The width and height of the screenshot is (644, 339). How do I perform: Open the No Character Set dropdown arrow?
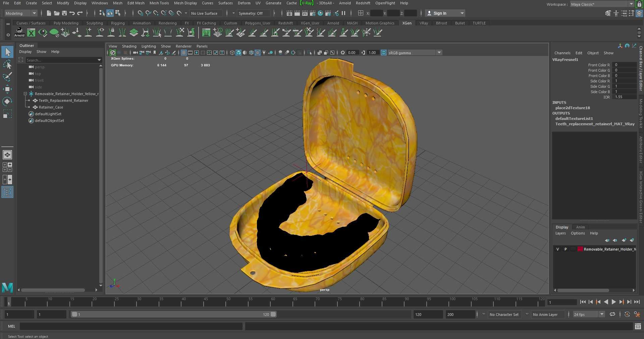[x=484, y=314]
